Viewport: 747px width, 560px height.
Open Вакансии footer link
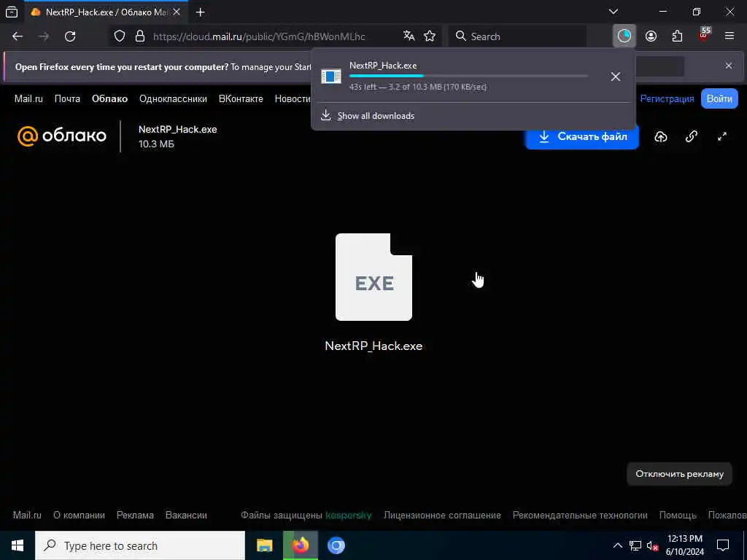point(186,516)
